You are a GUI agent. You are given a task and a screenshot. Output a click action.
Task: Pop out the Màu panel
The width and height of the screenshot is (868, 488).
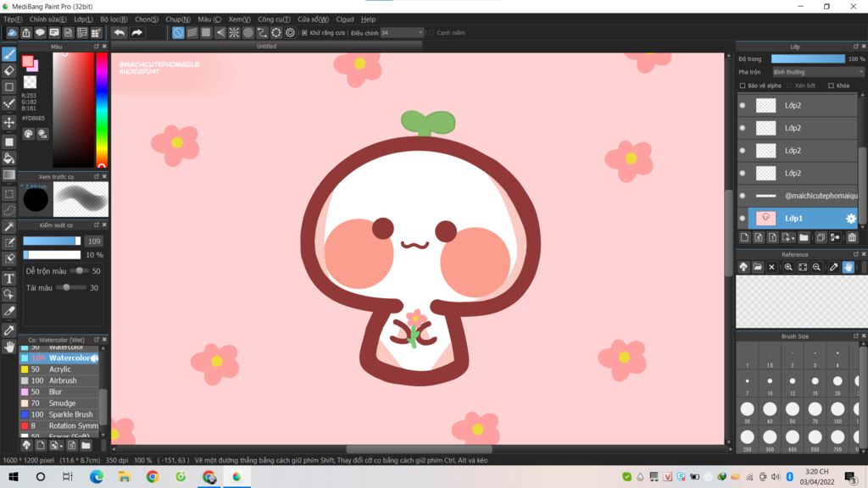click(97, 47)
